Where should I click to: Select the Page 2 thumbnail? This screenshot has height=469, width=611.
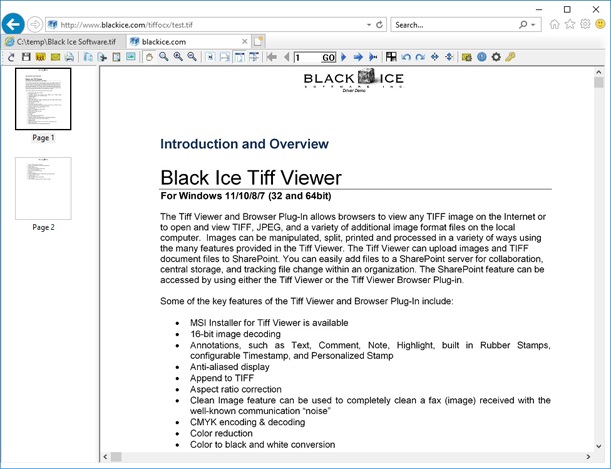[43, 188]
